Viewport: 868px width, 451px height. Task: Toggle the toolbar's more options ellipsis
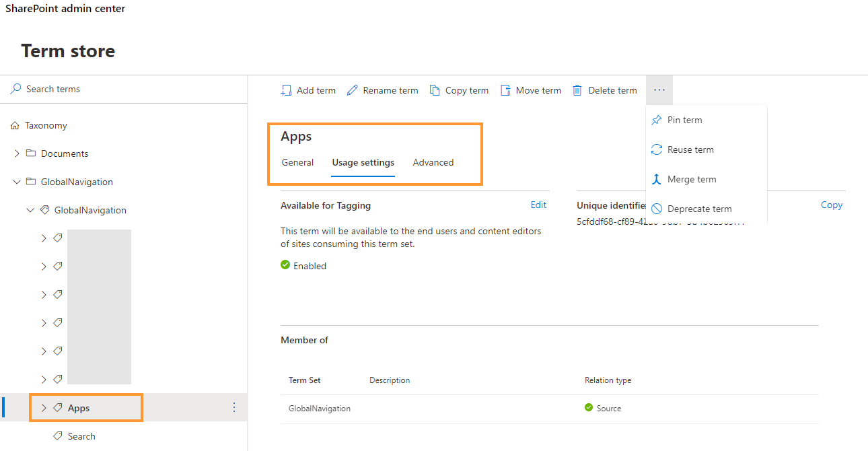coord(659,90)
